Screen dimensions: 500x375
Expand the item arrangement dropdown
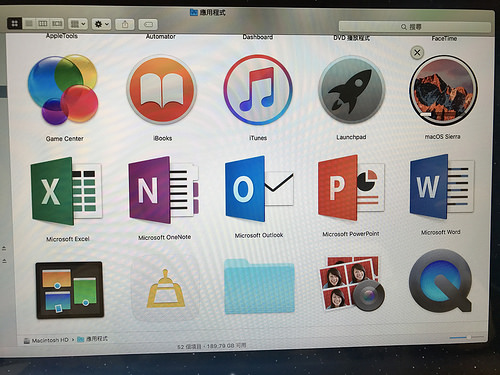78,24
